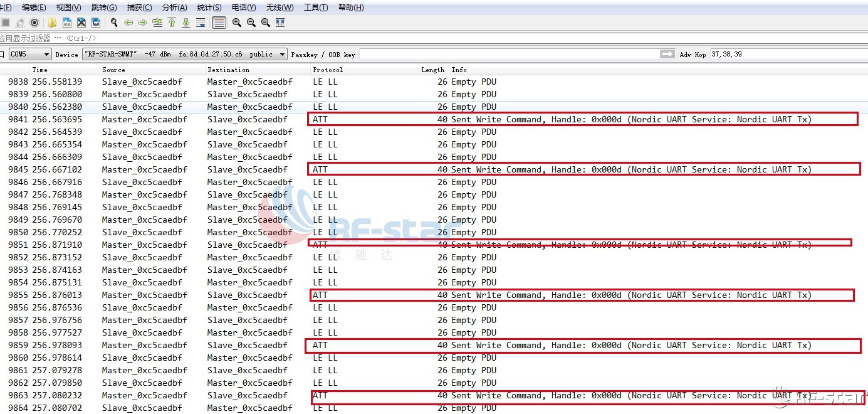Focus the display filter field
The image size is (868, 414).
click(x=434, y=38)
